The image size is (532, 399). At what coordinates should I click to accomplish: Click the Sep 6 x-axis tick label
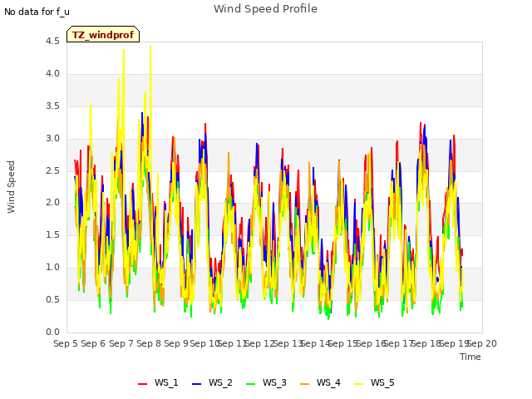[x=93, y=343]
